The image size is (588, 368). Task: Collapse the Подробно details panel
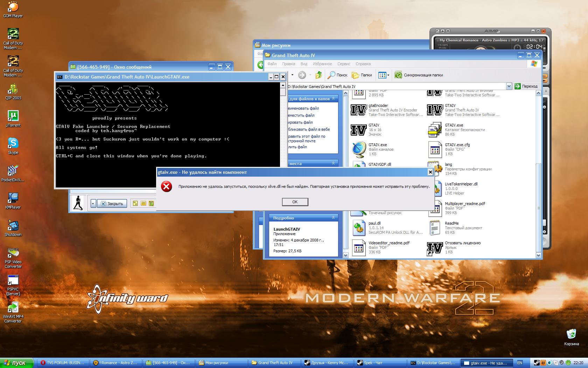pyautogui.click(x=333, y=218)
